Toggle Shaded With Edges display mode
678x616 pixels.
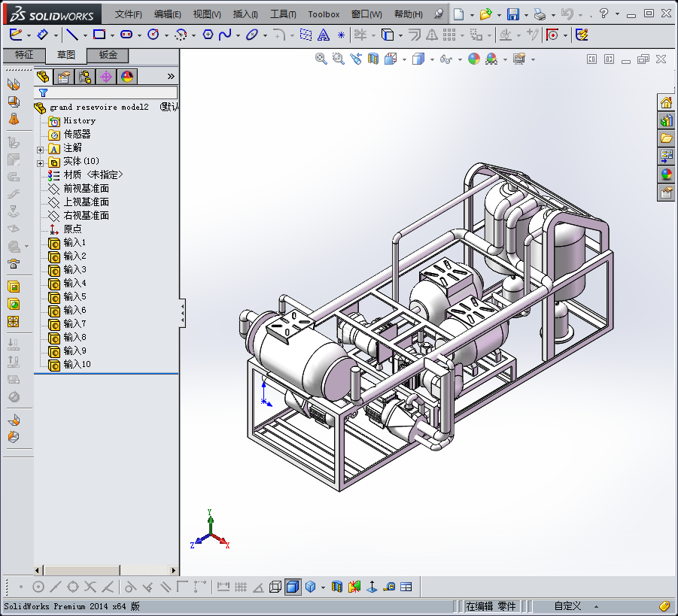[x=293, y=587]
